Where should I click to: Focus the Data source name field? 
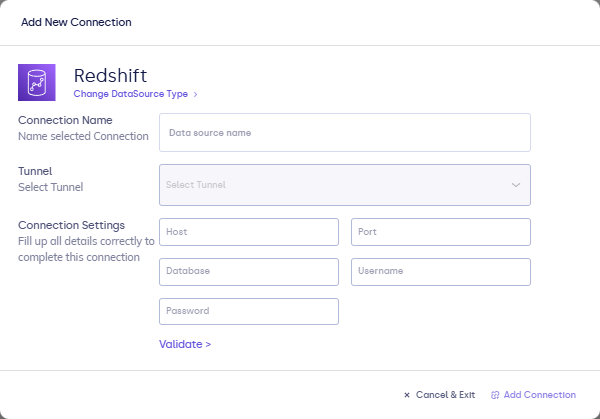click(345, 132)
